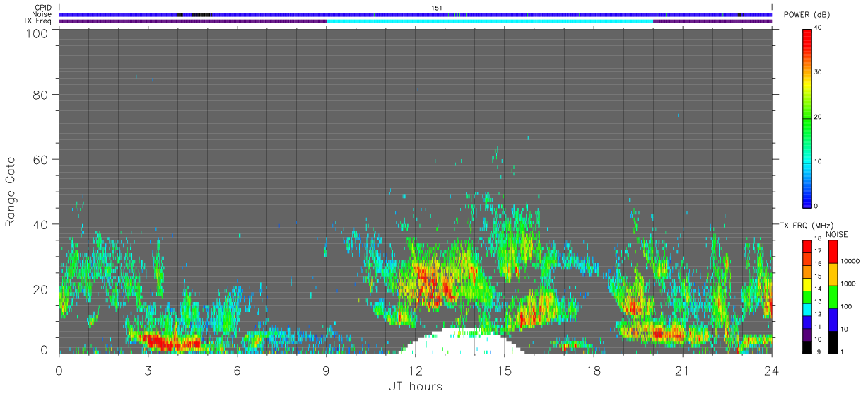
Task: Click the CPID label at top left
Action: click(42, 8)
